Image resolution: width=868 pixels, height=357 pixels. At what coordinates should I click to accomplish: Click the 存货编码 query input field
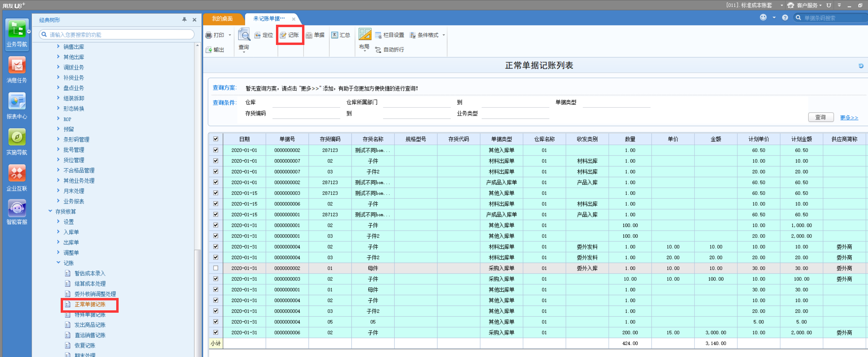pos(306,113)
